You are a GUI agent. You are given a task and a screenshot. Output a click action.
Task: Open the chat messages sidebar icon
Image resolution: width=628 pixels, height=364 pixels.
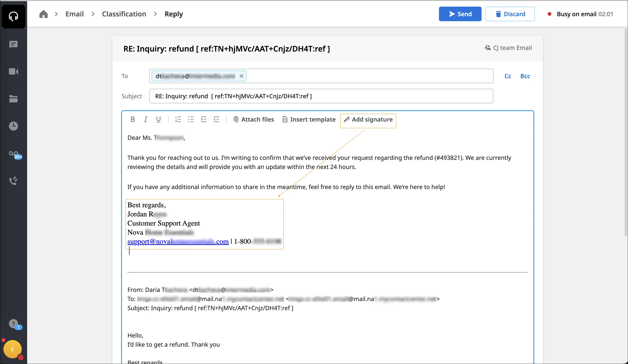click(x=13, y=45)
